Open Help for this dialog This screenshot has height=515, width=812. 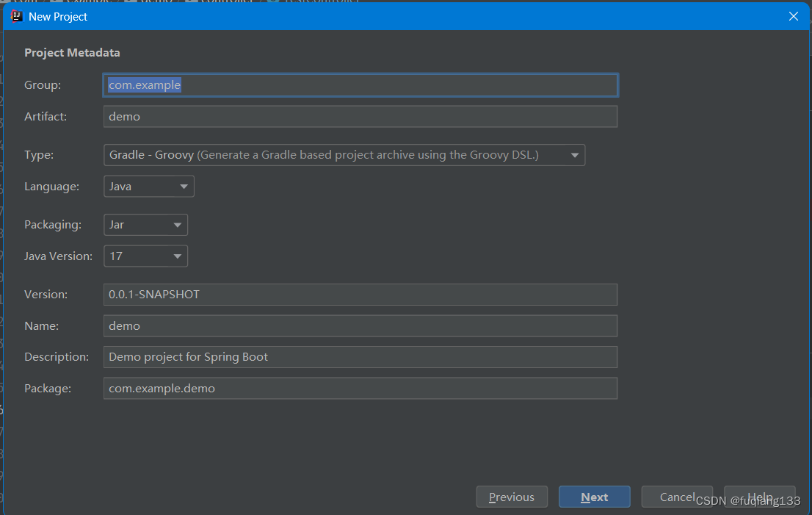pyautogui.click(x=760, y=497)
